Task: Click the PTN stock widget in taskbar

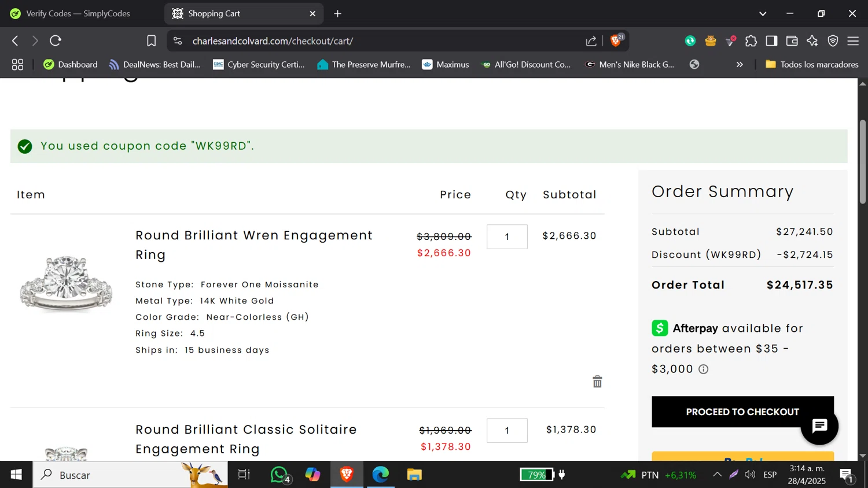Action: (659, 475)
